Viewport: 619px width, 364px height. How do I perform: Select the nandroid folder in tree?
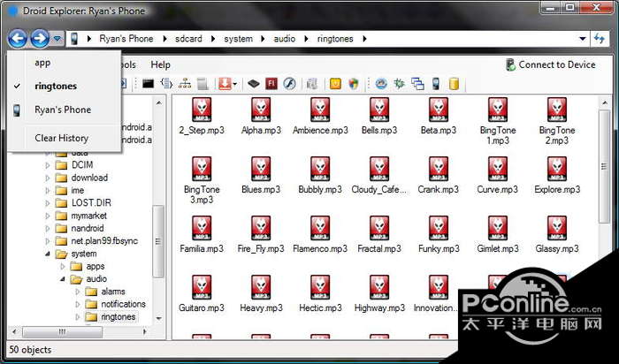pos(88,228)
